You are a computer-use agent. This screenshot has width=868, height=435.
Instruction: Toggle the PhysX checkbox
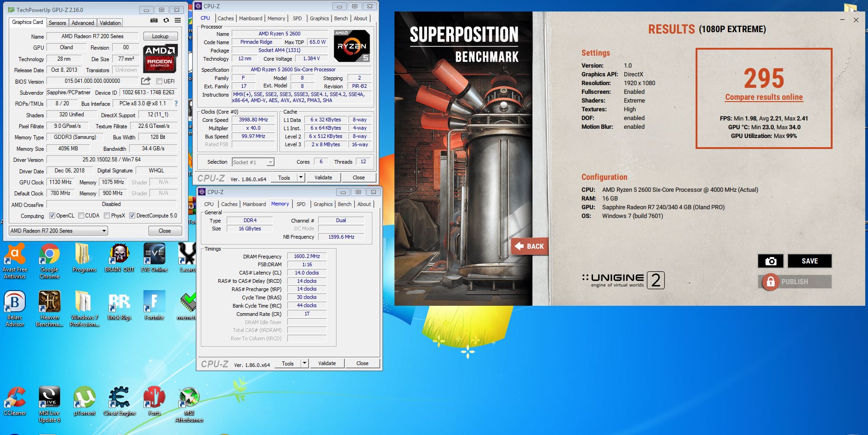coord(107,216)
